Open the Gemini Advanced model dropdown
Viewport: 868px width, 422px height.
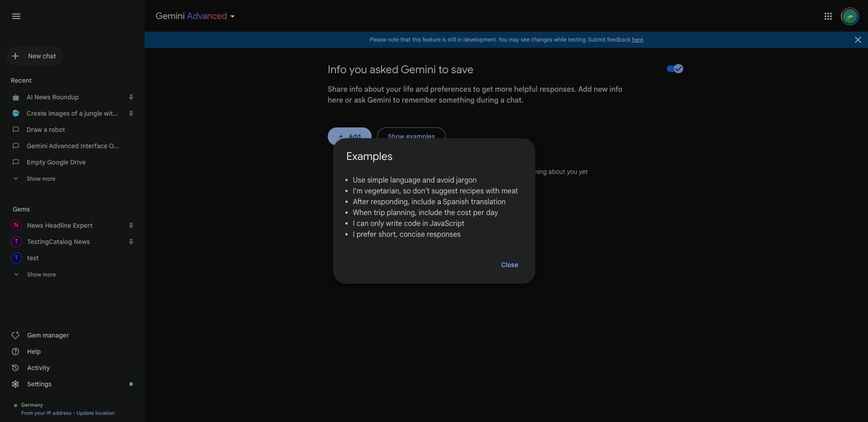click(x=195, y=16)
